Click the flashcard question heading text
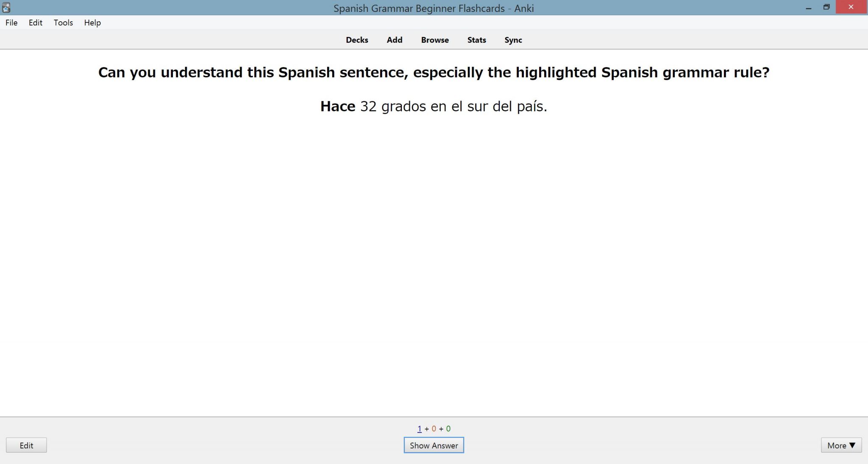Image resolution: width=868 pixels, height=464 pixels. click(x=433, y=72)
